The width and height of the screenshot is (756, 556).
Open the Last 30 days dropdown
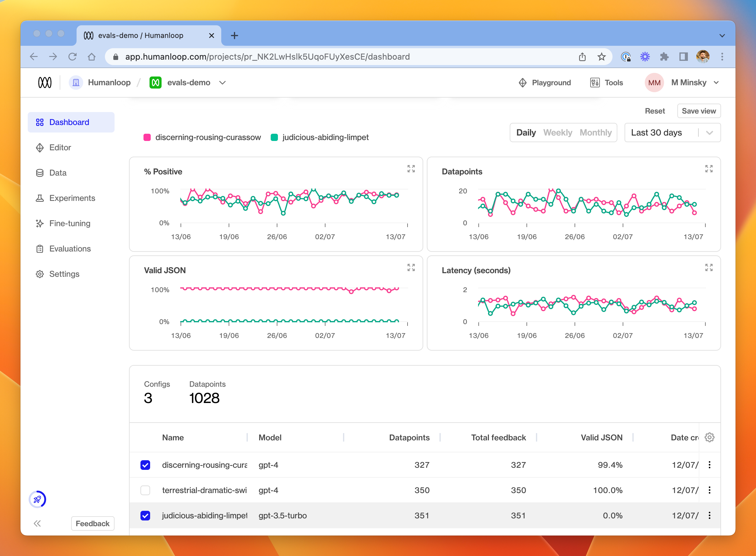click(672, 133)
